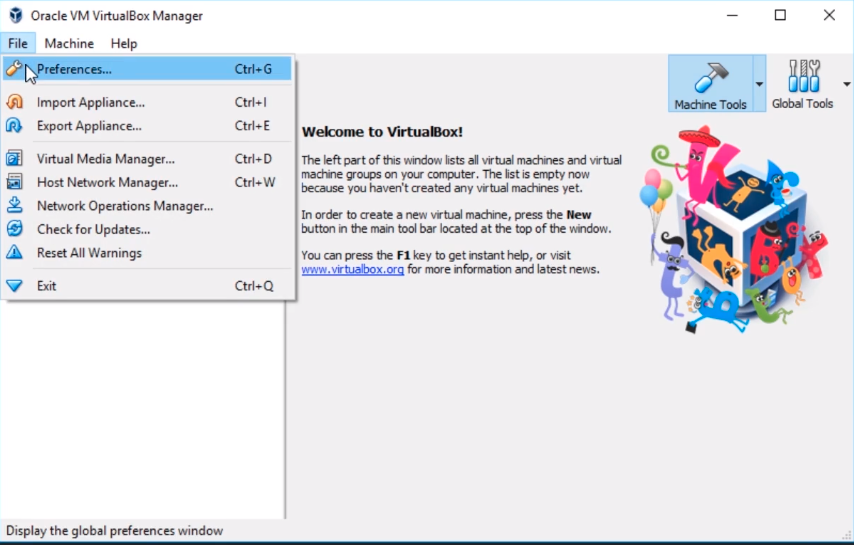Viewport: 854px width, 545px height.
Task: Expand the Global Tools dropdown arrow
Action: click(x=847, y=84)
